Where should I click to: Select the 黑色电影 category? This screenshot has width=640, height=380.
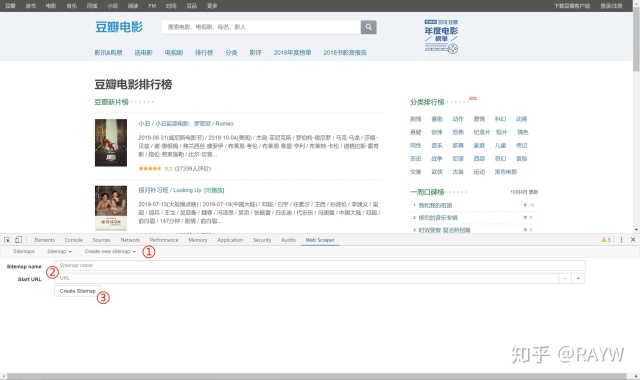click(506, 172)
